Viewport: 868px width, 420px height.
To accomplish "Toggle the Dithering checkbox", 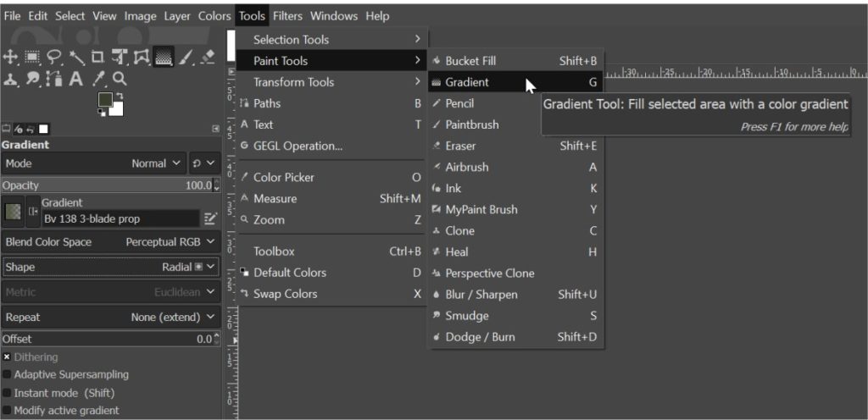I will pos(7,357).
